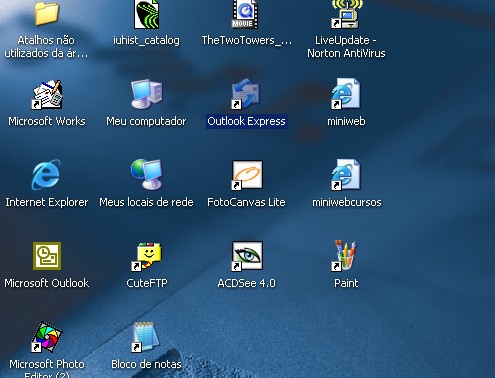495x378 pixels.
Task: Select the Microsoft Photo Editor icon
Action: 47,337
